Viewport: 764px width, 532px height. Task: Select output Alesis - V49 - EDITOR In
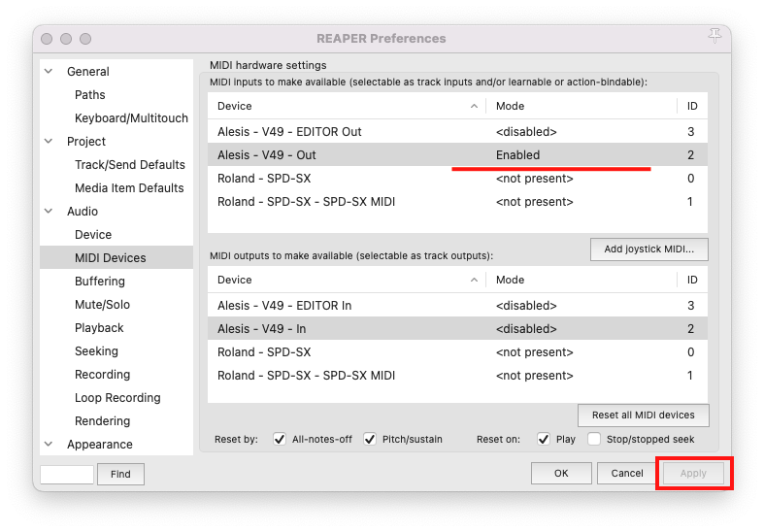pyautogui.click(x=457, y=306)
